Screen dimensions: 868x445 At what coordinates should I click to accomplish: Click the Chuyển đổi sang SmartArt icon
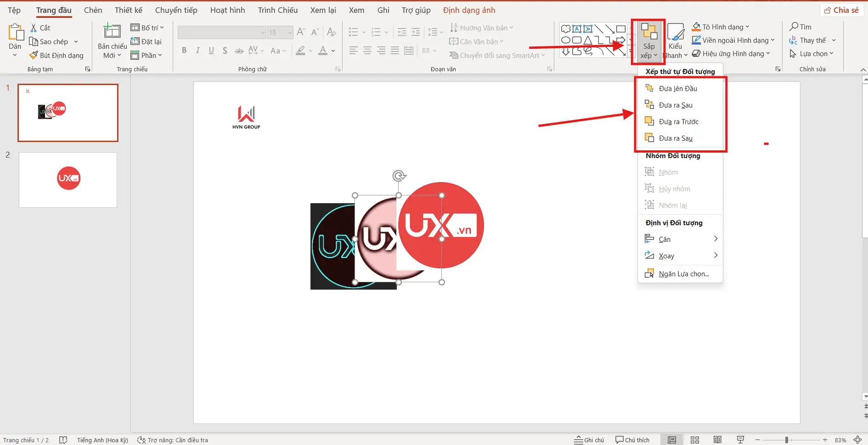(x=455, y=55)
